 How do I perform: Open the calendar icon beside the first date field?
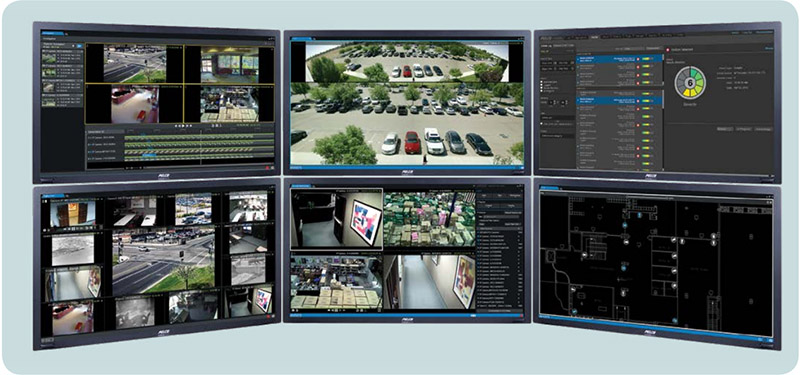click(x=555, y=63)
